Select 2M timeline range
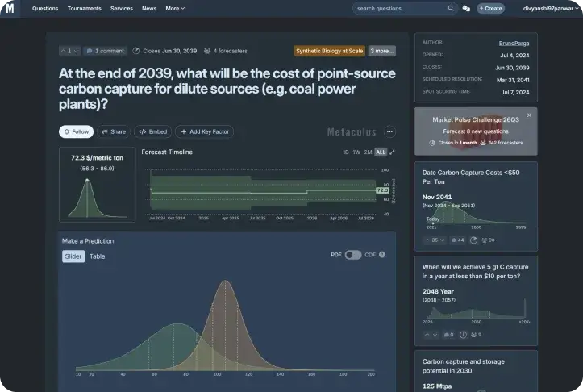Image resolution: width=583 pixels, height=392 pixels. [x=368, y=152]
